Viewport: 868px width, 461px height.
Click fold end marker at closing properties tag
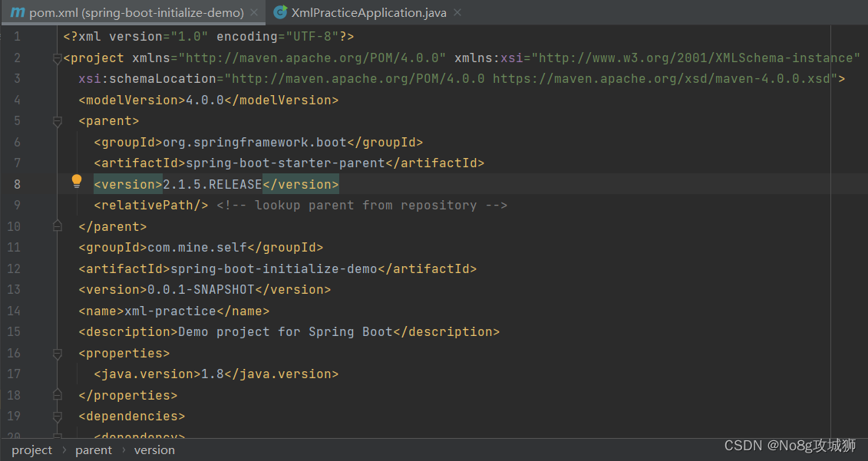click(x=57, y=396)
